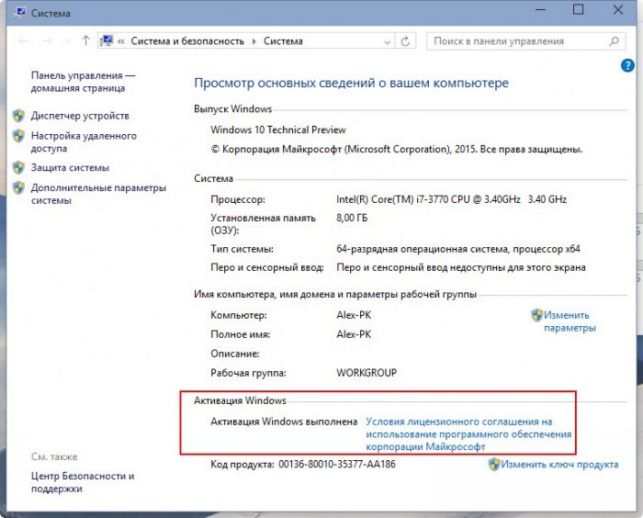Click the computer icon in address bar

107,41
